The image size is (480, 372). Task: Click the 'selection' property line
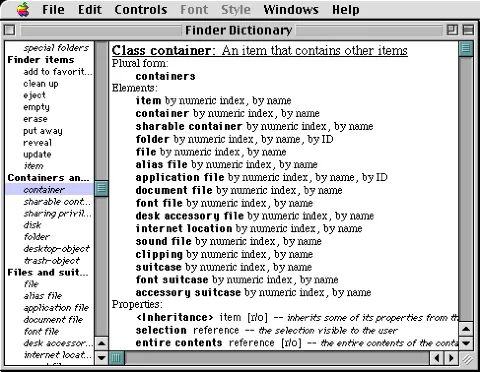(x=267, y=330)
